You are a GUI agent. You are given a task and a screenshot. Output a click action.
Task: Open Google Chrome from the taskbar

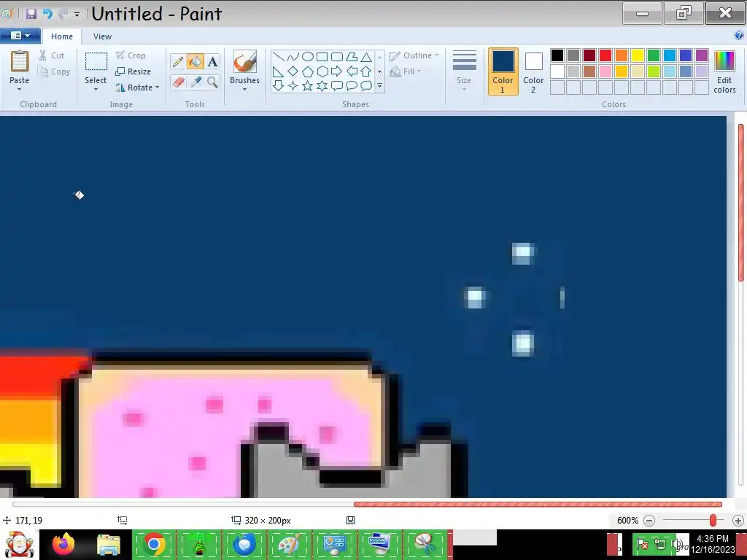(x=153, y=544)
